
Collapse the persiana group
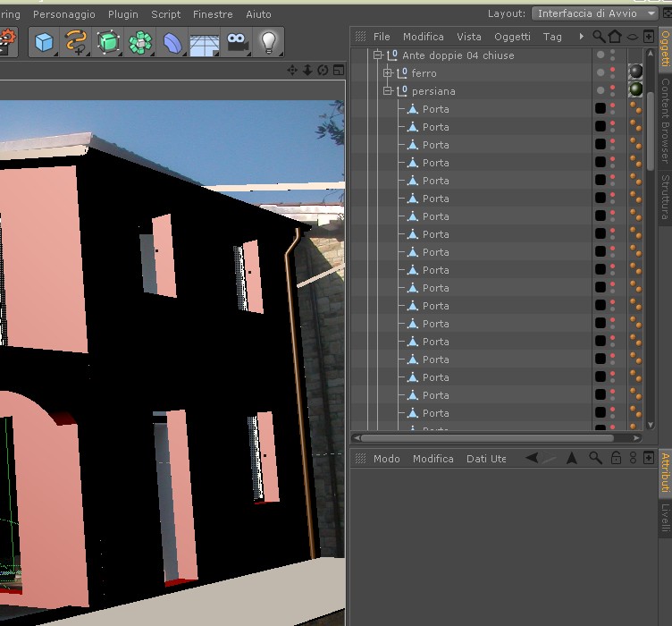coord(388,91)
